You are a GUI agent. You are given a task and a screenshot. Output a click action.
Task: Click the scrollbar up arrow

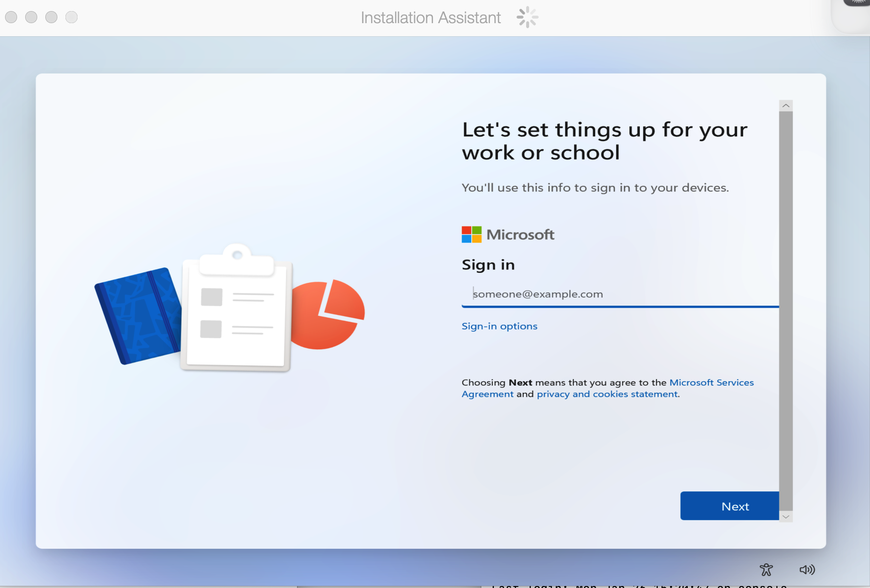[785, 105]
